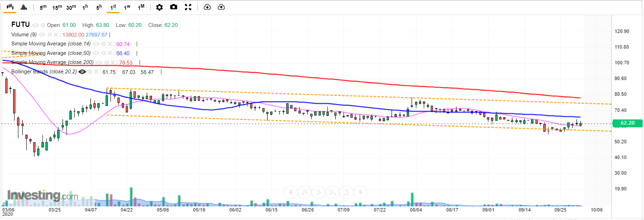The height and width of the screenshot is (220, 644).
Task: Click the 03/06 2020 date axis label
Action: point(8,212)
